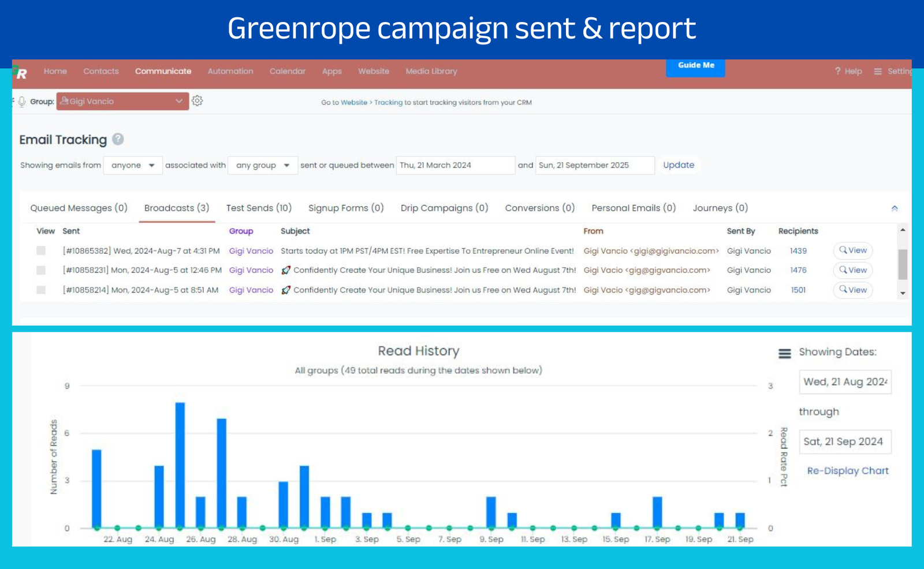Click the Re-Display Chart link
924x569 pixels.
coord(847,471)
